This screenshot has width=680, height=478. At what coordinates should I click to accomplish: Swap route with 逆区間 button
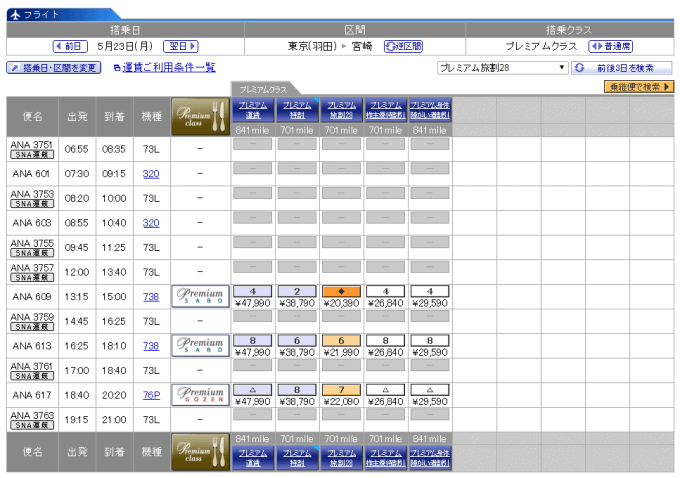coord(403,46)
